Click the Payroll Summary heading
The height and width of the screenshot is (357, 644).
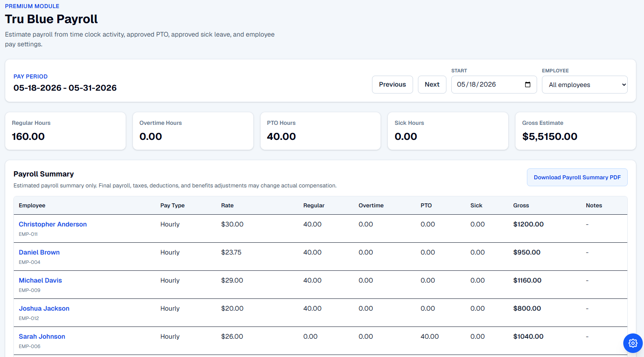click(x=44, y=174)
